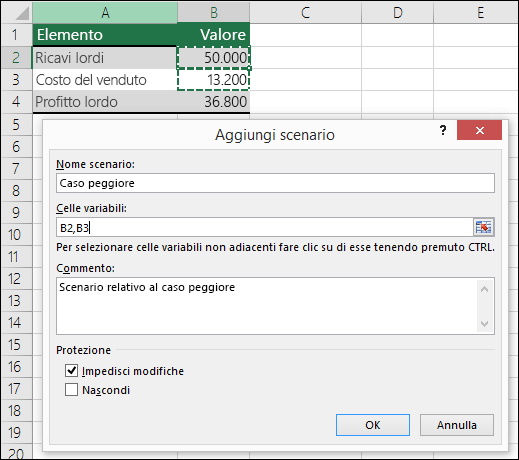Viewport: 519px width, 460px height.
Task: Select row 1 header
Action: pos(17,35)
